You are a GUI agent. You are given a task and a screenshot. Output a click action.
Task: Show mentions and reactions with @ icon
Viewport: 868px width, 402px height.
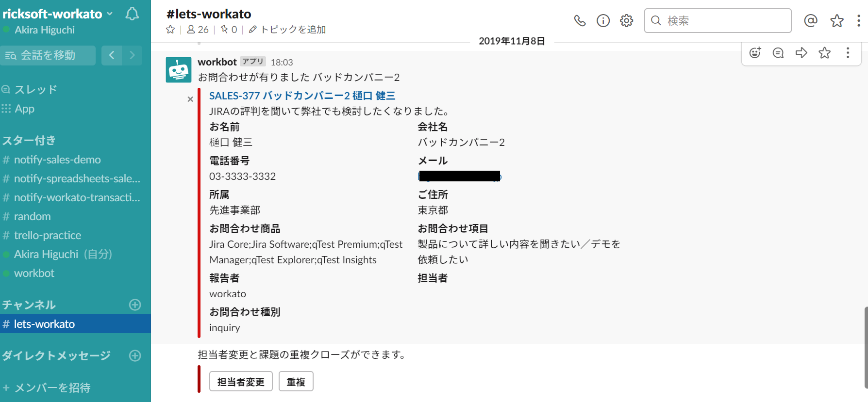811,20
